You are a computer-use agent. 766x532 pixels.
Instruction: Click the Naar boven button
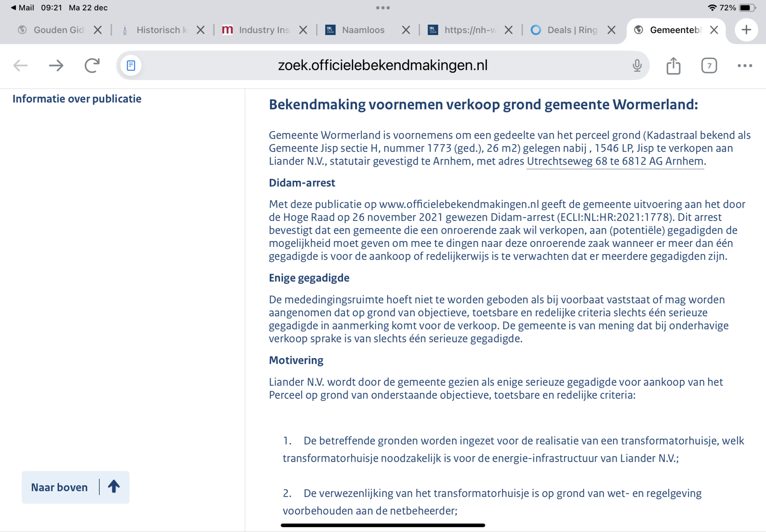75,487
